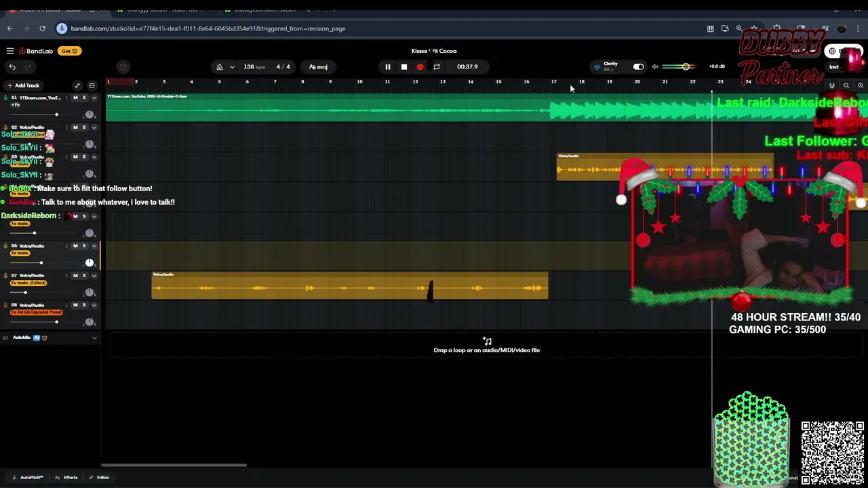Solo track 02 Voice/Audio
Image resolution: width=868 pixels, height=488 pixels.
point(84,127)
